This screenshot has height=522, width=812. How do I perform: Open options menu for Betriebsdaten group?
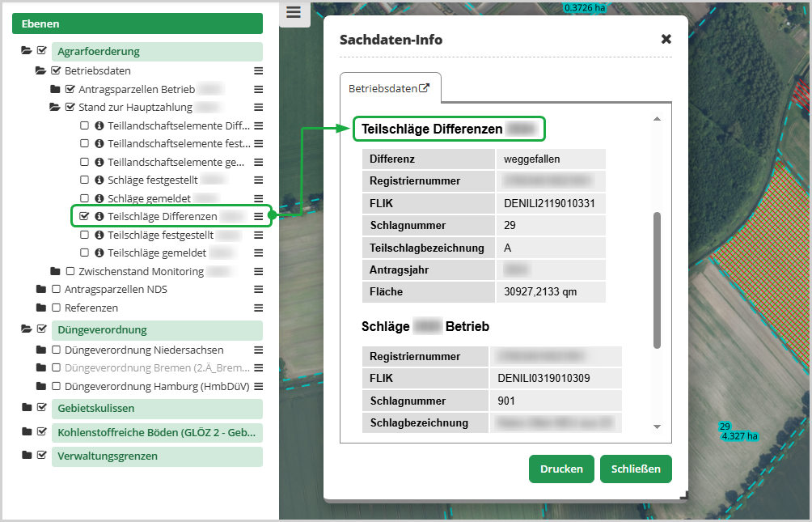[x=258, y=71]
